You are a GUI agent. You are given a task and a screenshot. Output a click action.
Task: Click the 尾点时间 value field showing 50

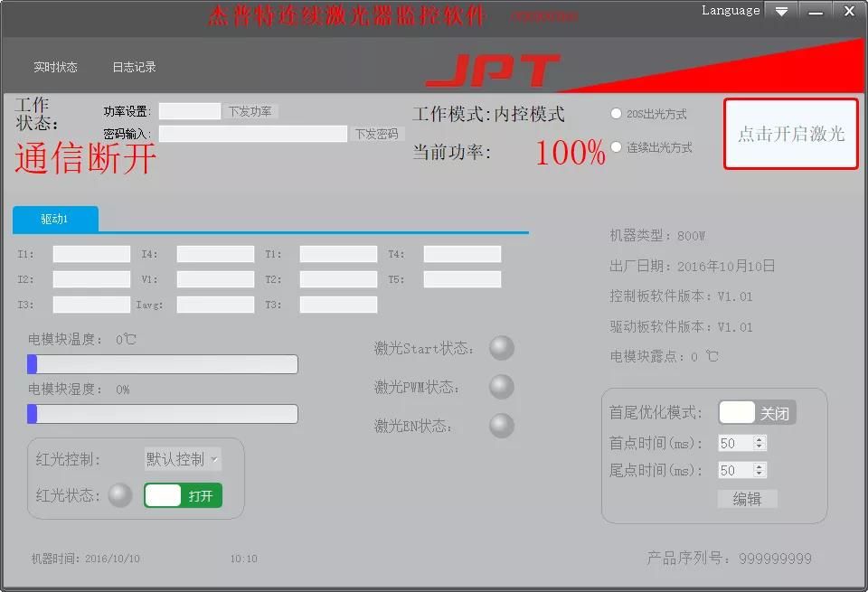pyautogui.click(x=736, y=470)
